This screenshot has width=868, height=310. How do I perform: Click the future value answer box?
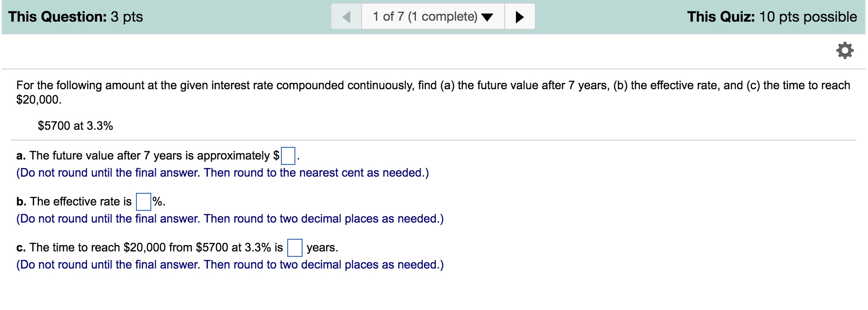point(288,156)
